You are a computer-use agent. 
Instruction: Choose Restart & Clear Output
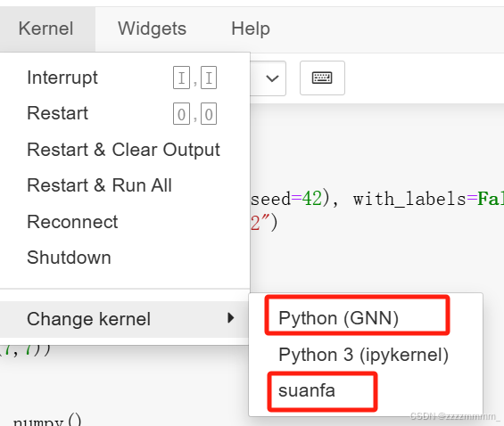click(x=125, y=150)
